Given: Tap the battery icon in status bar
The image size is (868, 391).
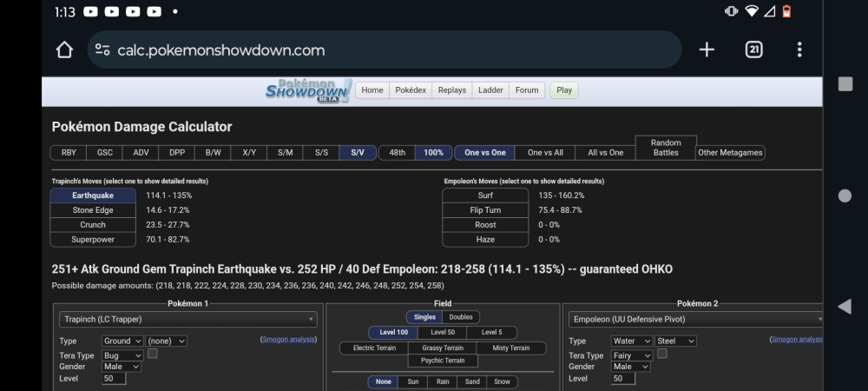Looking at the screenshot, I should pyautogui.click(x=786, y=11).
